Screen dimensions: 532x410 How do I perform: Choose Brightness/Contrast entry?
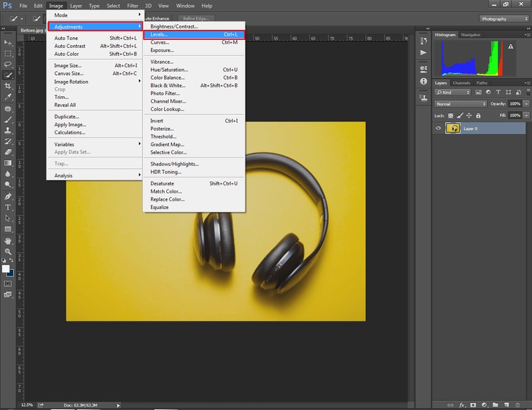point(194,27)
